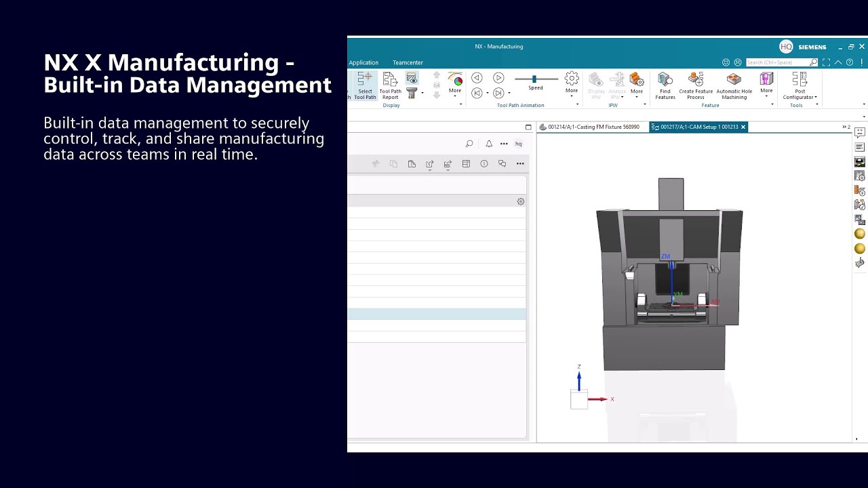Open the panel layout icon

click(x=466, y=164)
